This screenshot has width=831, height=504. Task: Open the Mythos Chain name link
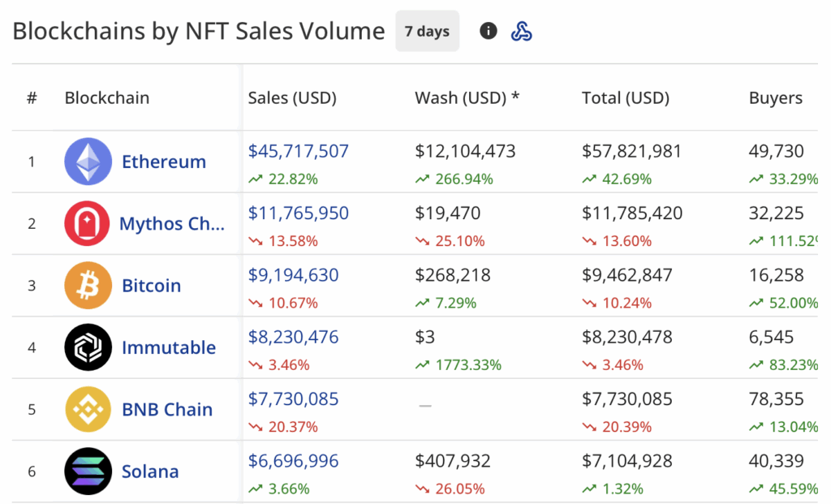[172, 223]
